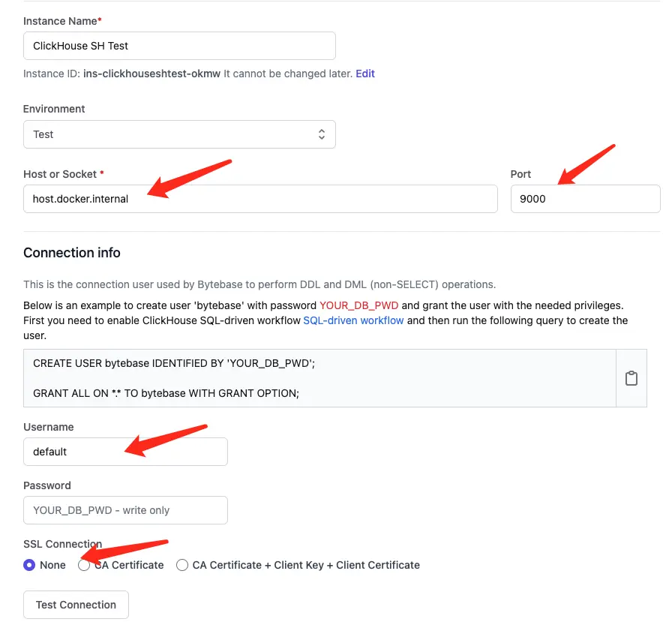Click the Connection info heading
The image size is (672, 628).
pos(71,253)
